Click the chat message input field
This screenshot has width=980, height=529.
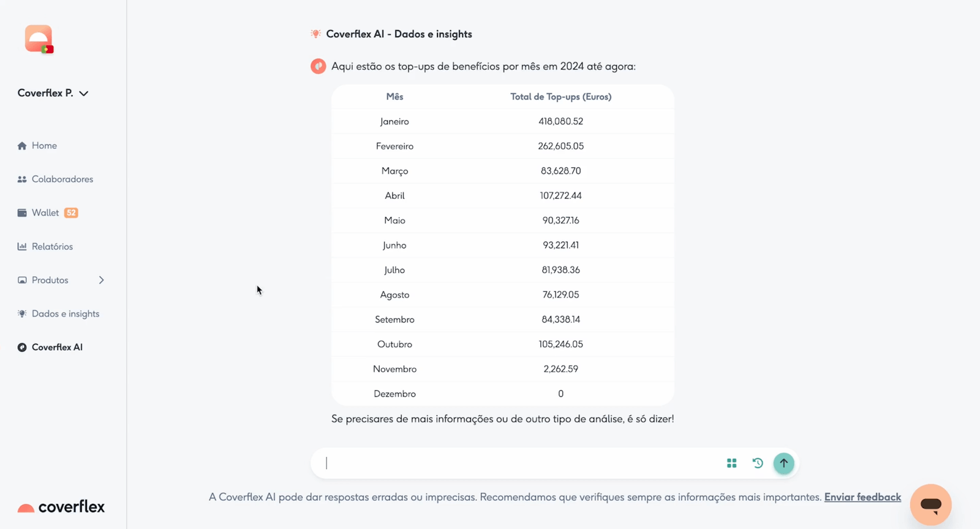tap(521, 463)
